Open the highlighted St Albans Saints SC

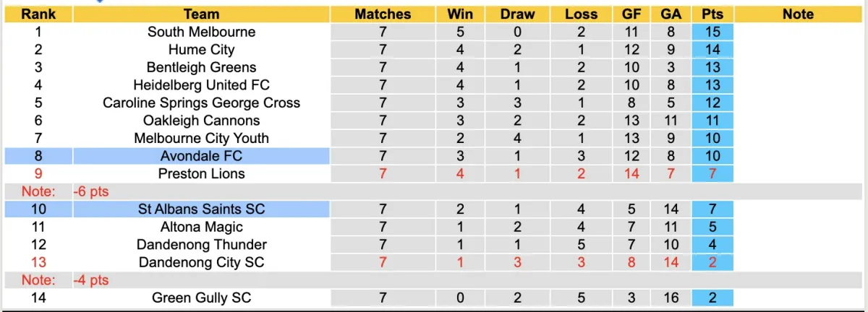coord(201,209)
